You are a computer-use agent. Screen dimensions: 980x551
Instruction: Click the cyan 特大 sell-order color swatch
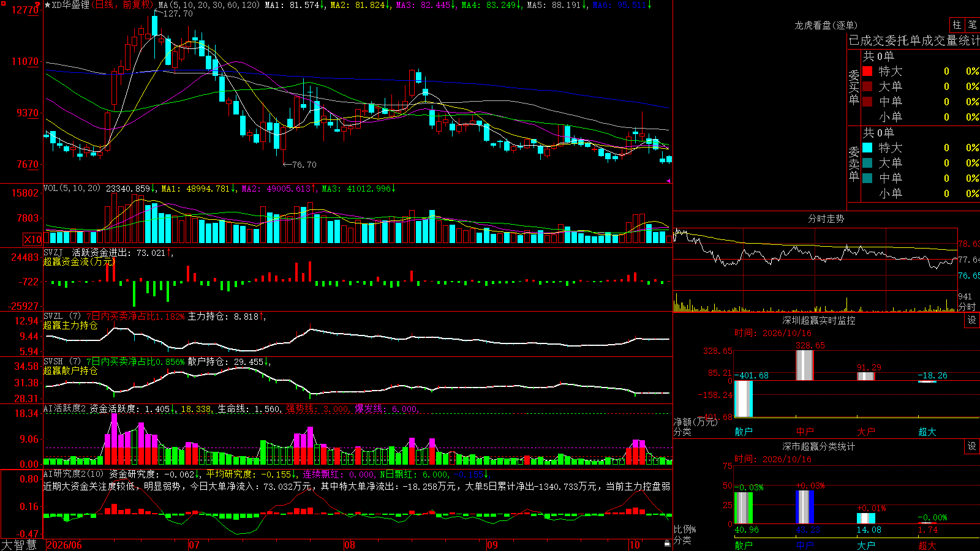pos(867,148)
